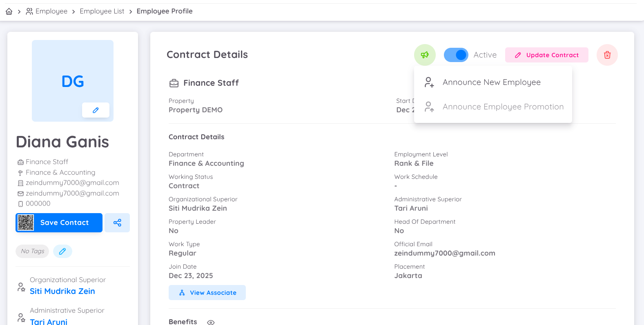Open Siti Mudrika Zein's profile
The width and height of the screenshot is (644, 325).
coord(62,291)
